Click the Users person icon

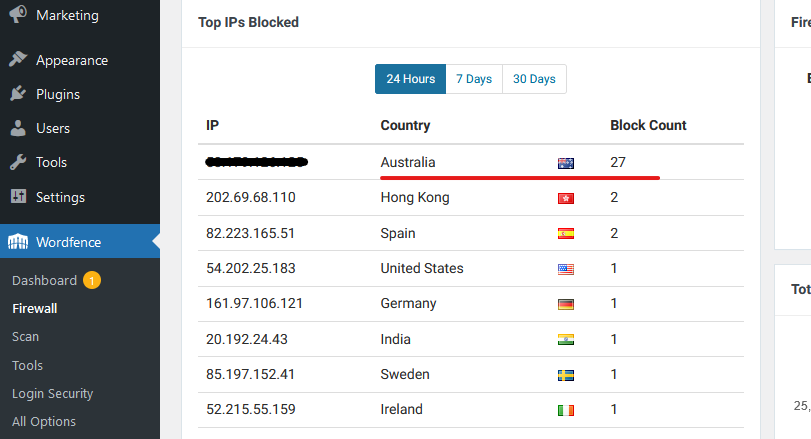coord(18,128)
